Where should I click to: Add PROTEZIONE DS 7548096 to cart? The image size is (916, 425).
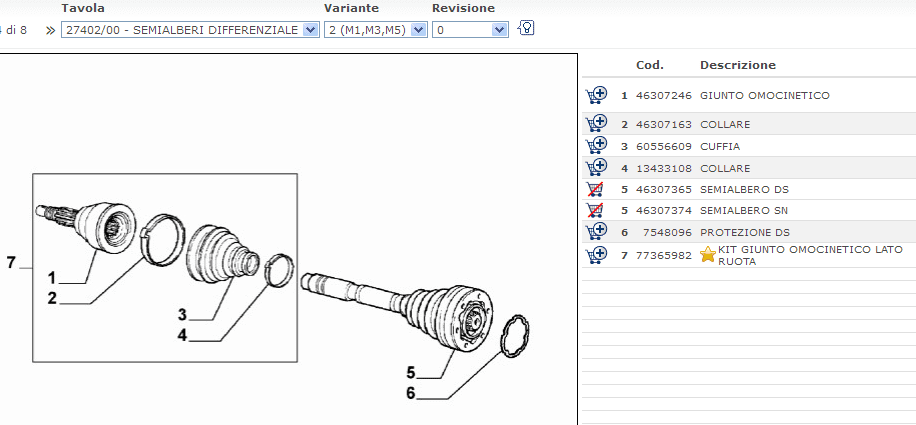coord(596,232)
